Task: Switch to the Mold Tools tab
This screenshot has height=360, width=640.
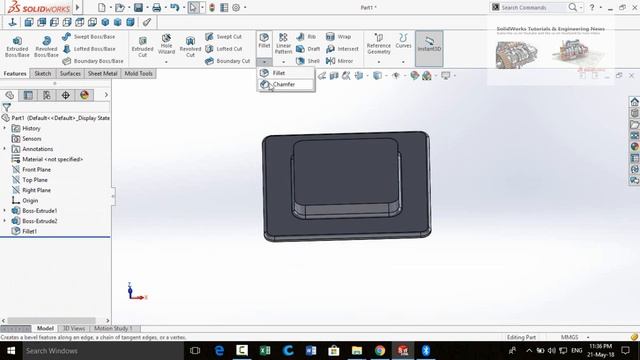Action: [x=138, y=74]
